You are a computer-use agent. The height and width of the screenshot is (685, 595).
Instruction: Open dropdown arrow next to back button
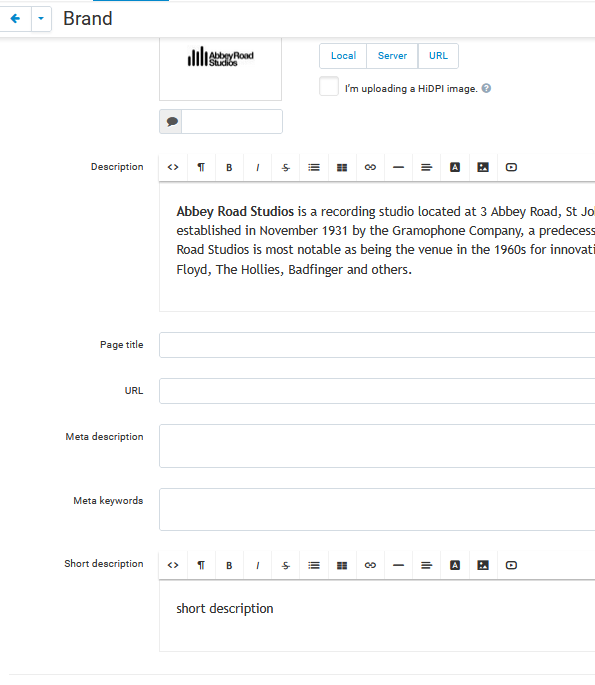pyautogui.click(x=41, y=18)
